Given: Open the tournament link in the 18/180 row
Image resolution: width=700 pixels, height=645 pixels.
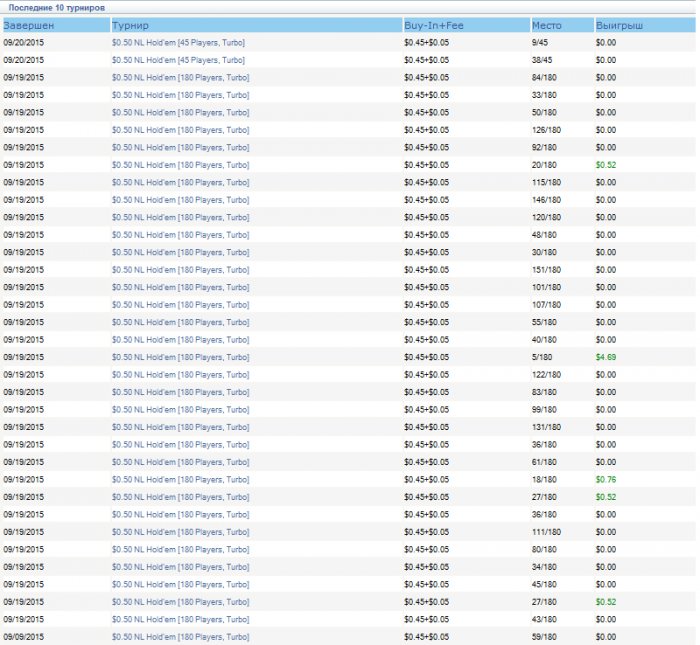Looking at the screenshot, I should coord(180,479).
